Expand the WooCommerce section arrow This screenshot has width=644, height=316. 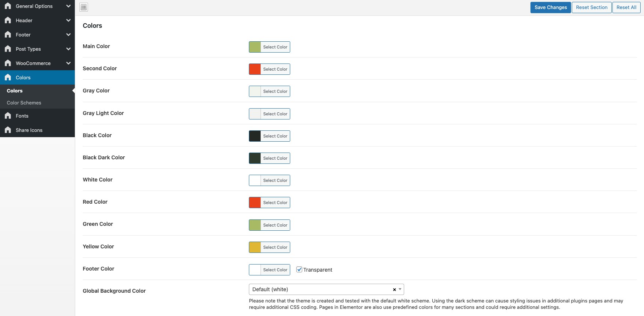coord(68,63)
